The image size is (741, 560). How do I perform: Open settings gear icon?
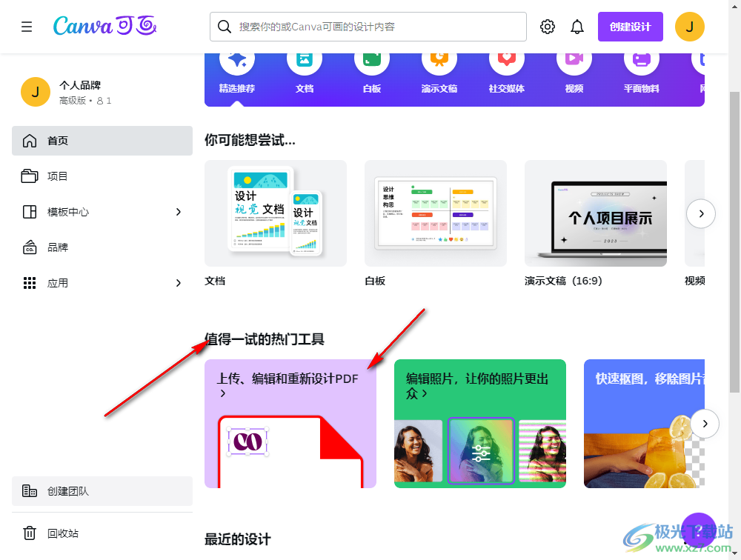(x=548, y=27)
